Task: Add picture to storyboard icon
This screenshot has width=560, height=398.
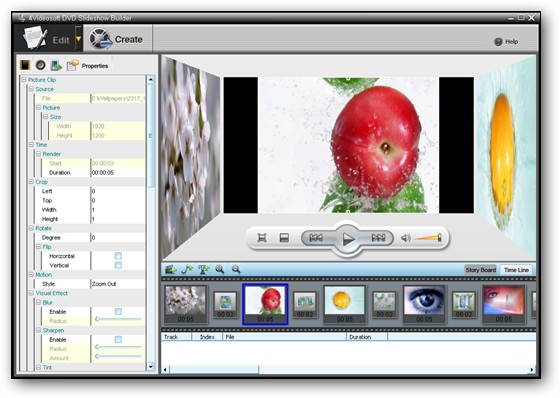Action: [x=171, y=269]
